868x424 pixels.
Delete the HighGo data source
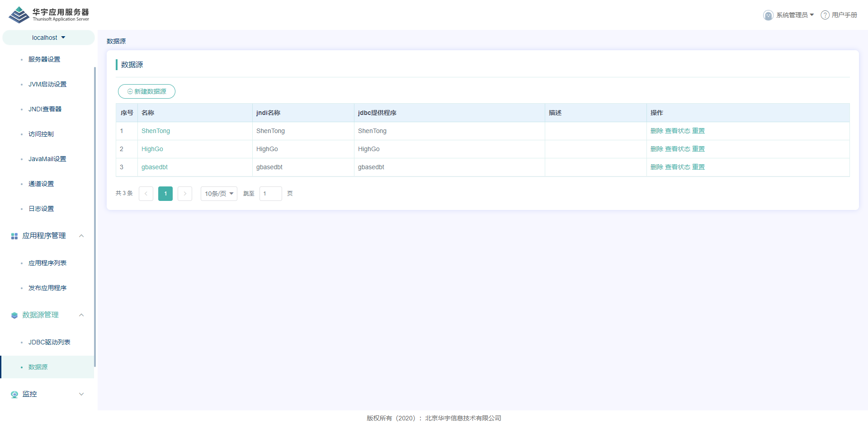656,149
